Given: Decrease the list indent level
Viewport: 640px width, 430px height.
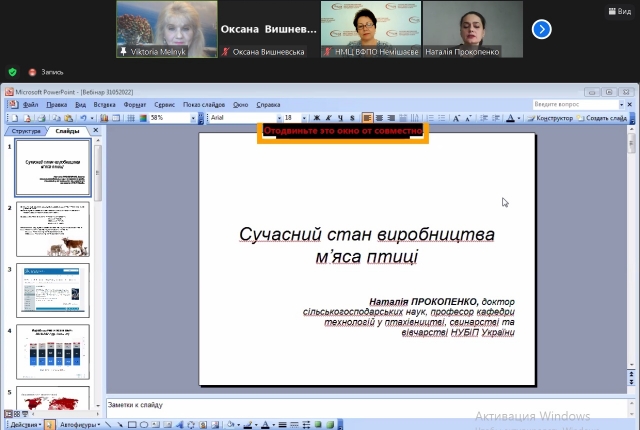Looking at the screenshot, I should click(x=484, y=118).
